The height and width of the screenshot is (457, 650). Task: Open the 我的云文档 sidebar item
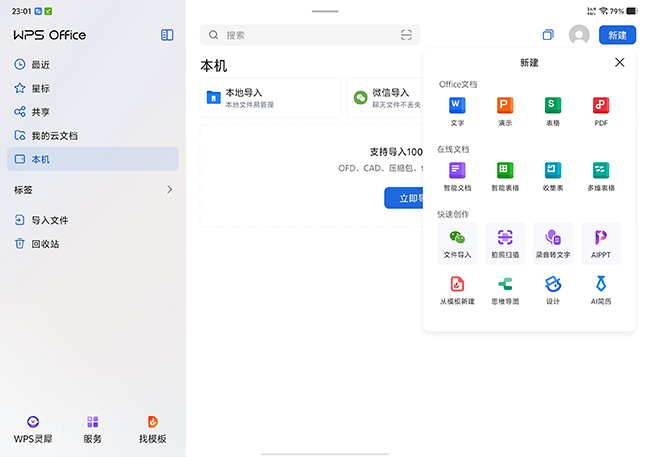(x=54, y=135)
